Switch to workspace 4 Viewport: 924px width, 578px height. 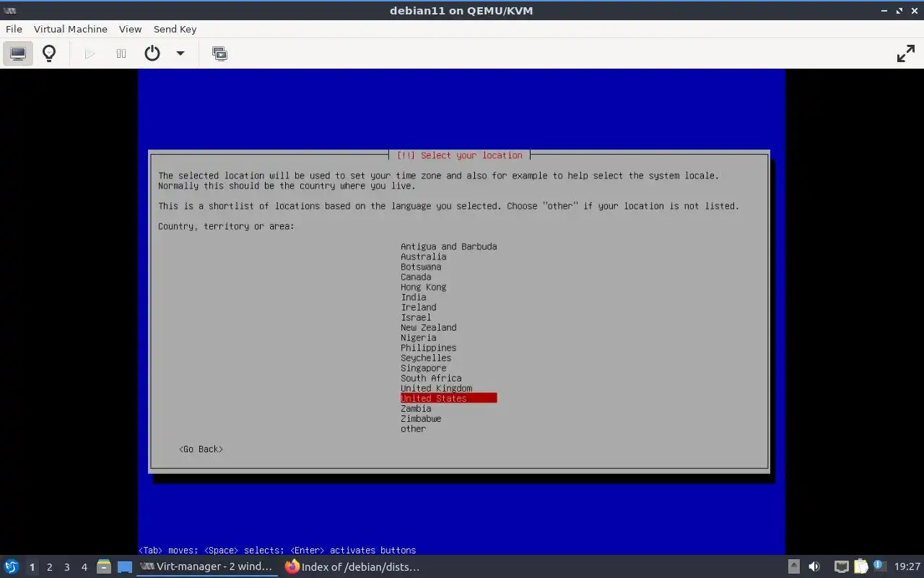(x=84, y=567)
